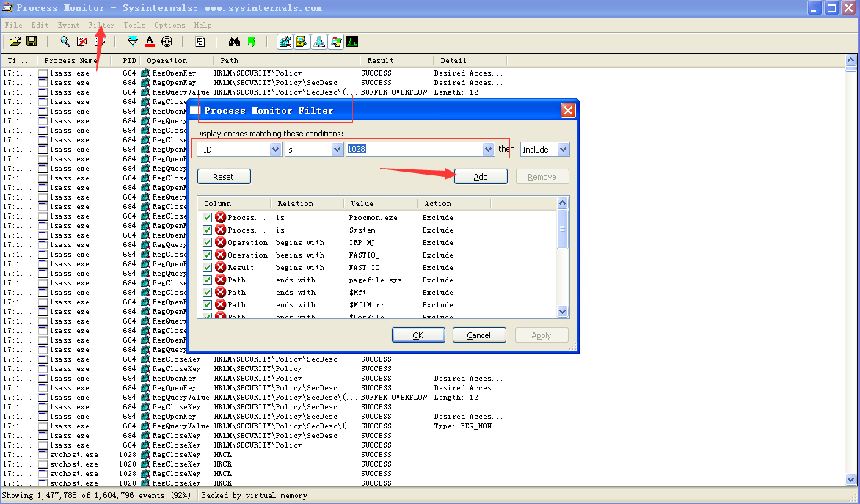Screen dimensions: 860x504
Task: Click the Find binoculars toolbar icon
Action: (234, 42)
